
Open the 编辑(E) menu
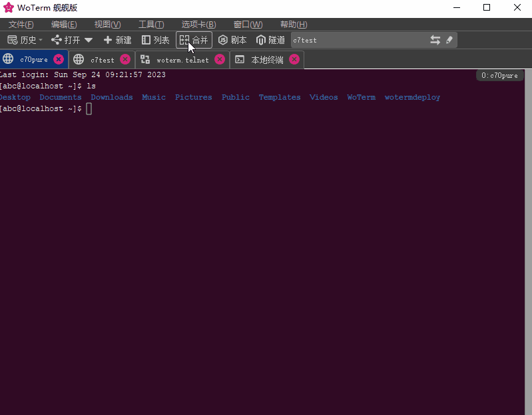coord(64,25)
